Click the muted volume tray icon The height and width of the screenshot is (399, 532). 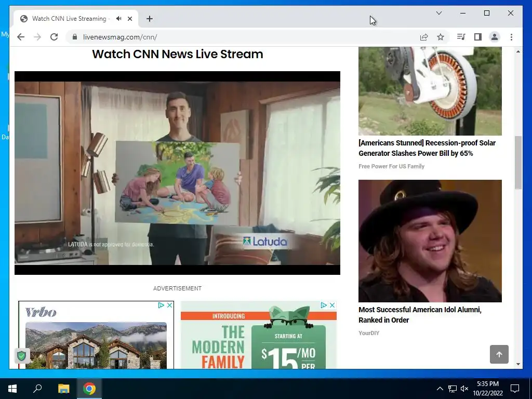coord(464,389)
